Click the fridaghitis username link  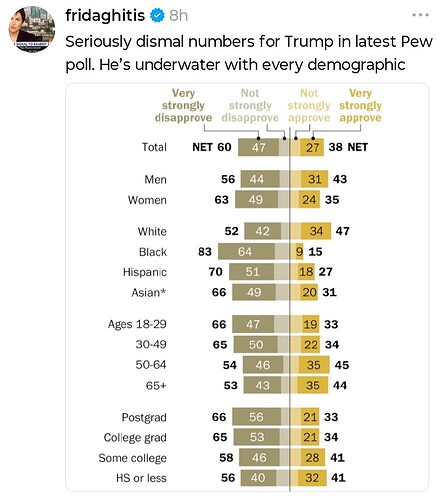tap(105, 15)
